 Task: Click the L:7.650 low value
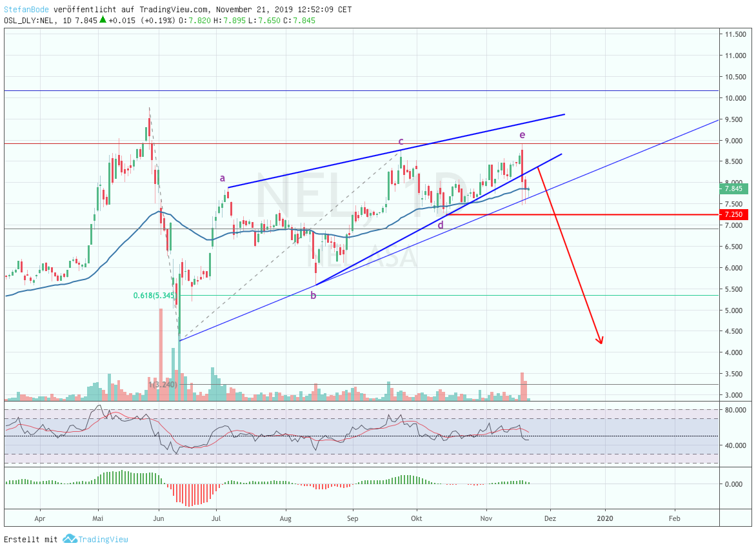coord(264,21)
